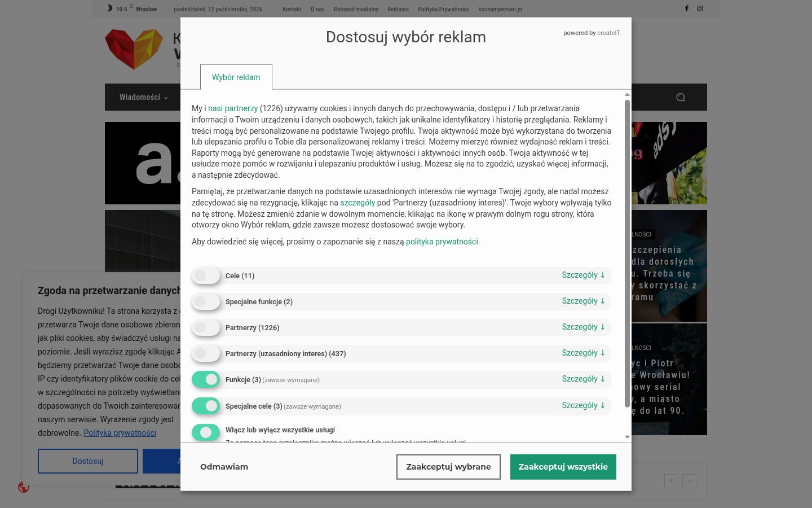Select the Wybór reklam tab

click(236, 77)
